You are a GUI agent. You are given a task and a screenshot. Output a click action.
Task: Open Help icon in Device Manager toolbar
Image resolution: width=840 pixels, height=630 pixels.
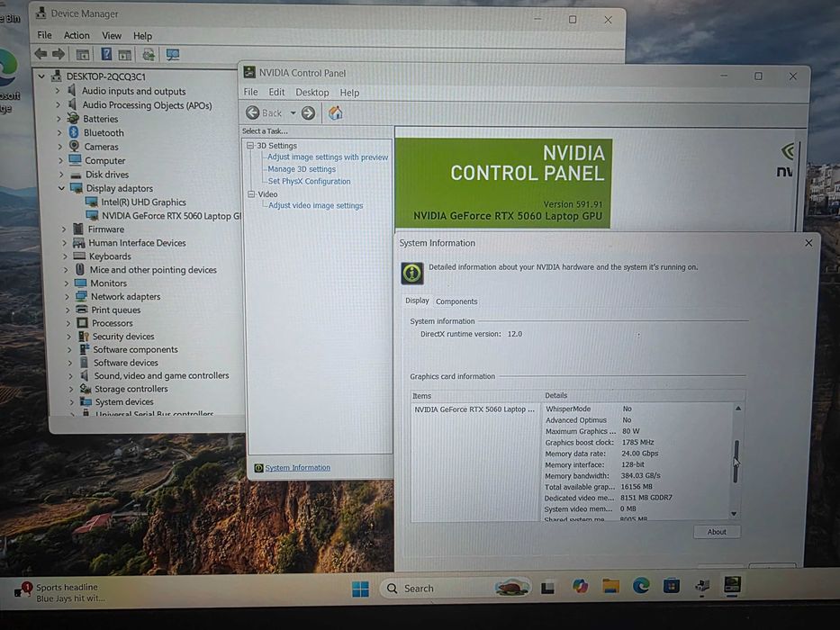coord(106,54)
